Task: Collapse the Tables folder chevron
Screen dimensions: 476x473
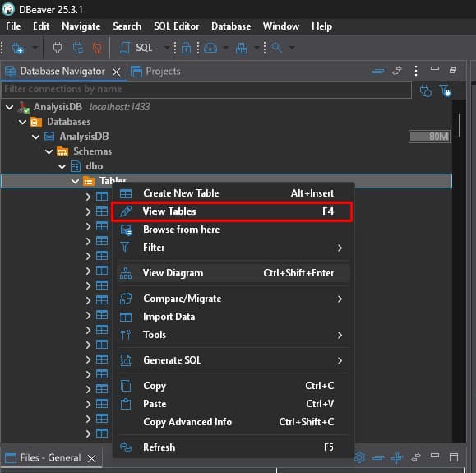Action: (x=75, y=181)
